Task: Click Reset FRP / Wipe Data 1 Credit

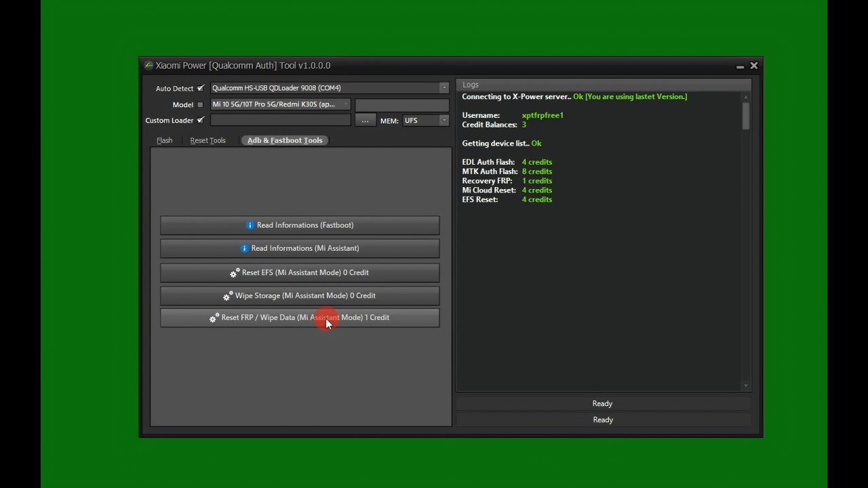Action: 300,317
